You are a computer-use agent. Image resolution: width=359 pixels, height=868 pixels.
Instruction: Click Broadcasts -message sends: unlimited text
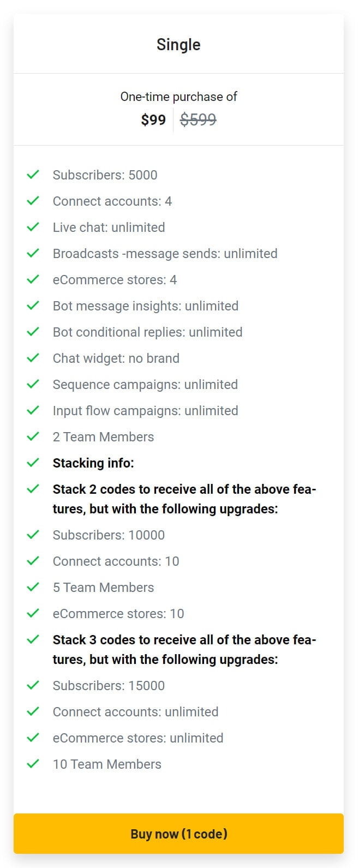165,254
